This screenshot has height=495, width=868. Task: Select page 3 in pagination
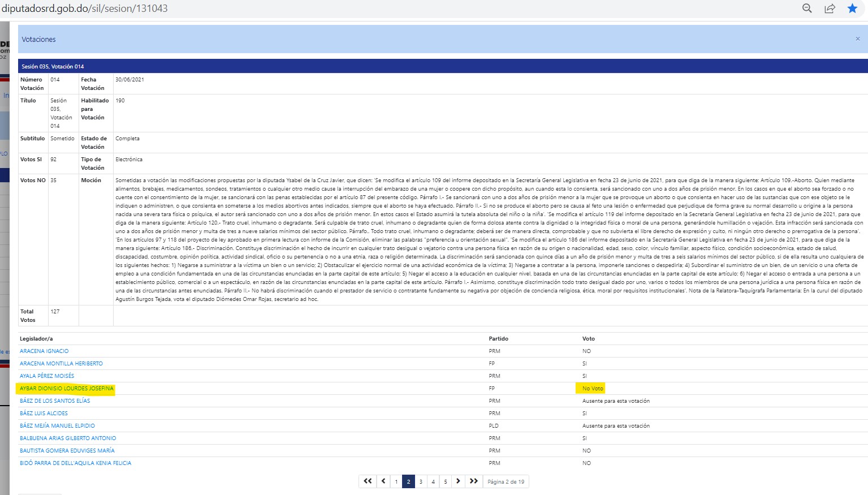pos(421,481)
